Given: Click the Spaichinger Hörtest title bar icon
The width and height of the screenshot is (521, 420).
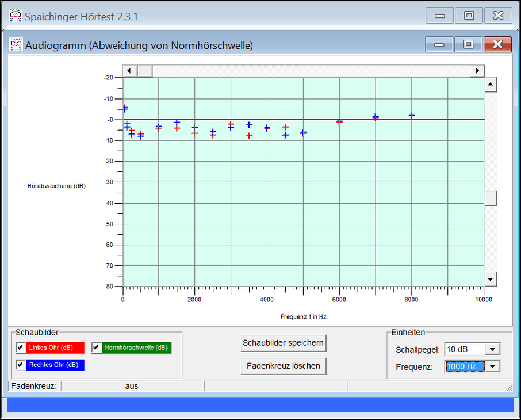Looking at the screenshot, I should click(x=16, y=16).
